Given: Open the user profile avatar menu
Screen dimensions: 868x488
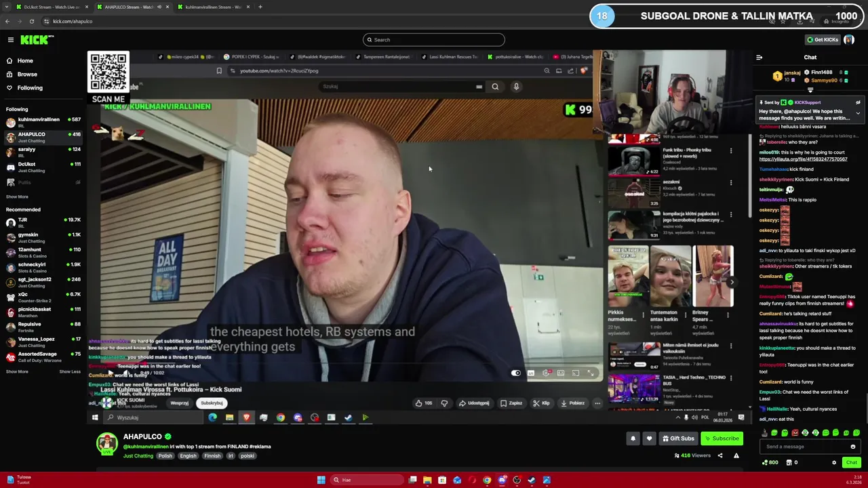Looking at the screenshot, I should (x=849, y=40).
